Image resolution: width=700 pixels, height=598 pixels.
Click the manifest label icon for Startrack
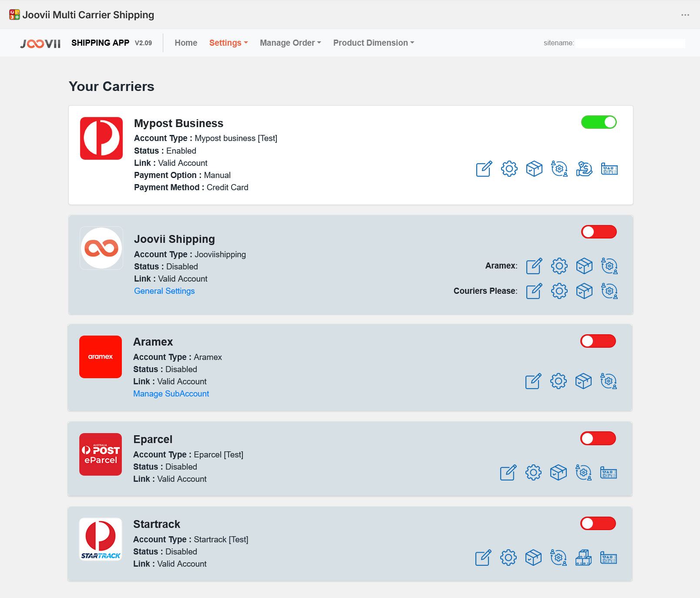(609, 558)
